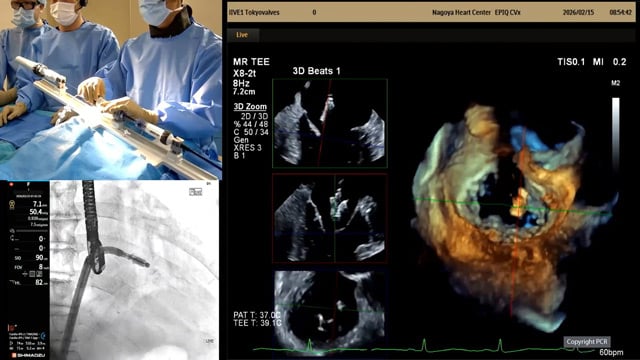This screenshot has width=640, height=360.
Task: Click the B 1 setting
Action: click(x=239, y=156)
